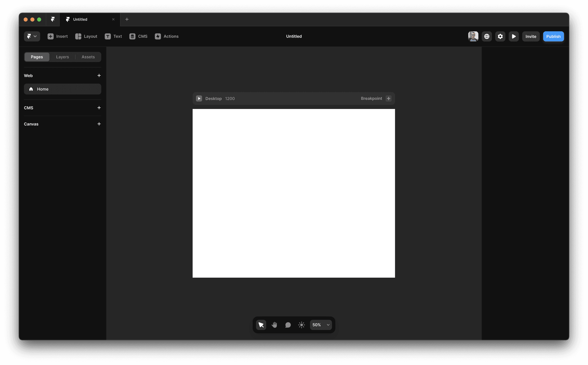Expand the Framer logo main menu
This screenshot has width=588, height=365.
tap(32, 36)
